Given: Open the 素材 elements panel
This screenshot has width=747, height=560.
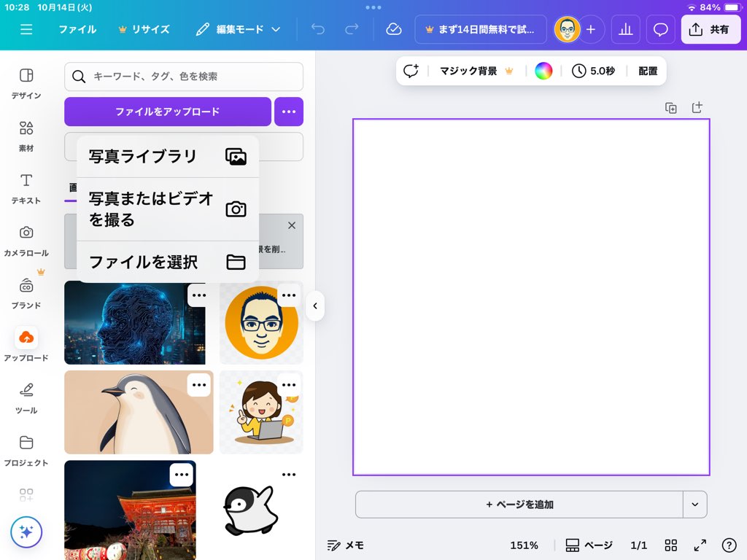Looking at the screenshot, I should click(x=26, y=136).
